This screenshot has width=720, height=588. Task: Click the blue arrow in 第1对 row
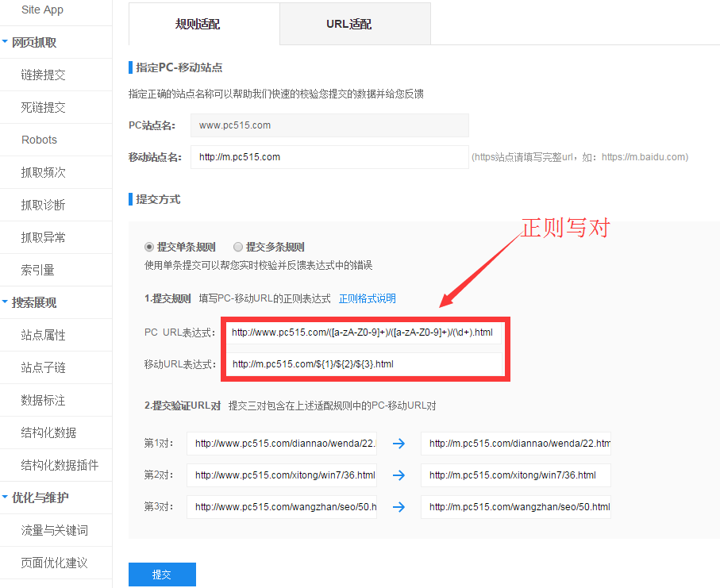coord(399,444)
